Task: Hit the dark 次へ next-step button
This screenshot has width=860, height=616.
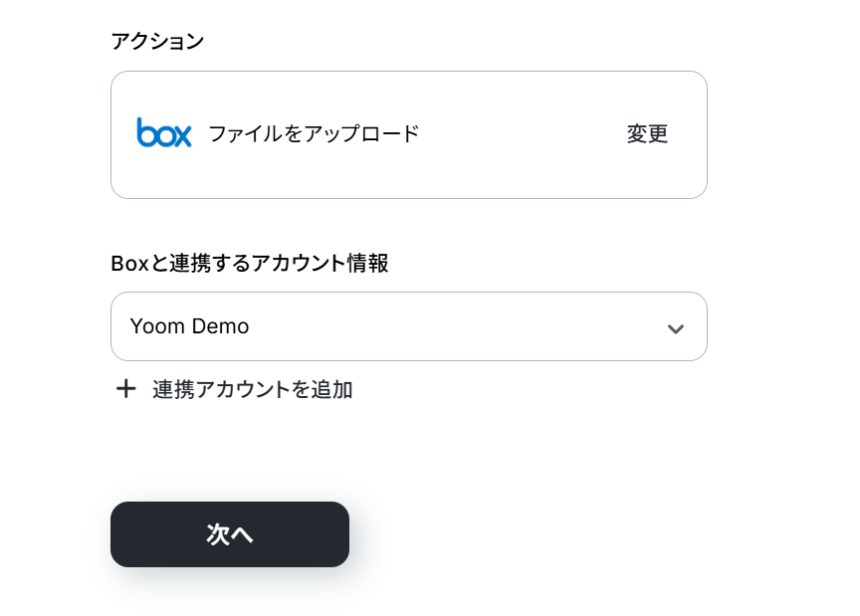Action: coord(230,534)
